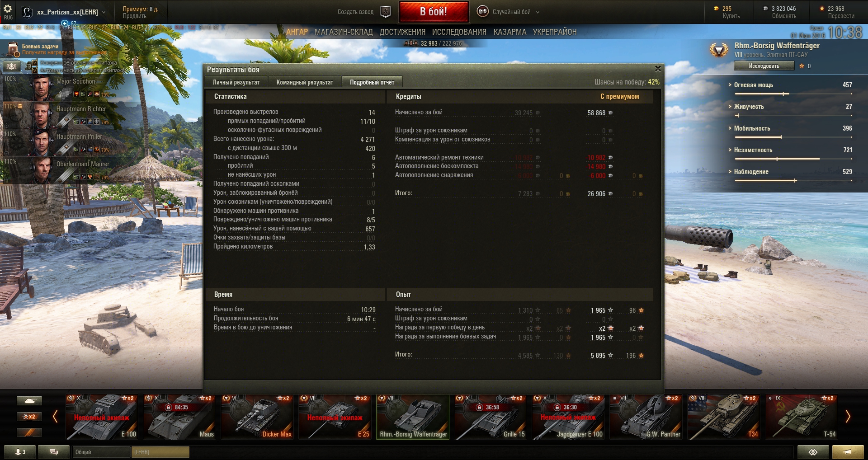Click the gold coins icon near 295

click(x=716, y=9)
